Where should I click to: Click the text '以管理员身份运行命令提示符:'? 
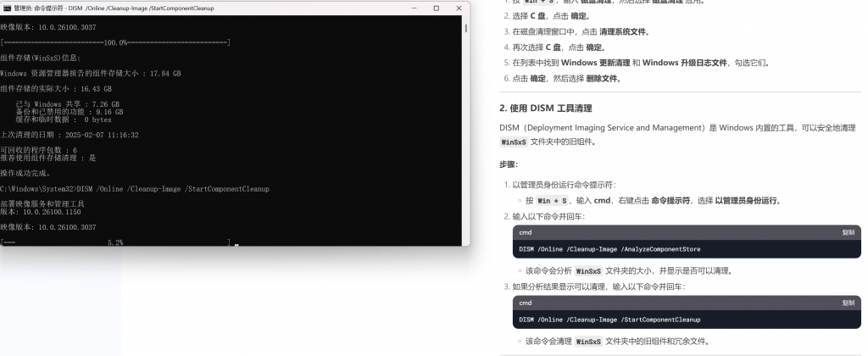(564, 185)
